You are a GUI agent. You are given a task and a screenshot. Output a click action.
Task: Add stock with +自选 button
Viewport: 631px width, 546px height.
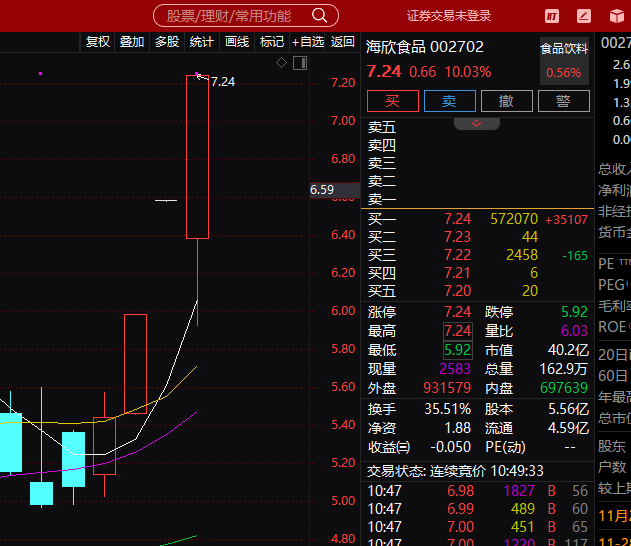(308, 41)
